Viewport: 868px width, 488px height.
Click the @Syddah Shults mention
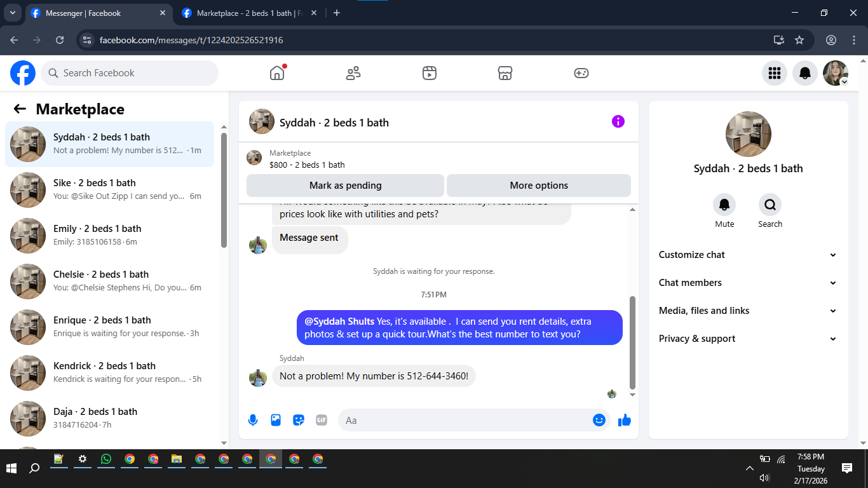click(339, 322)
